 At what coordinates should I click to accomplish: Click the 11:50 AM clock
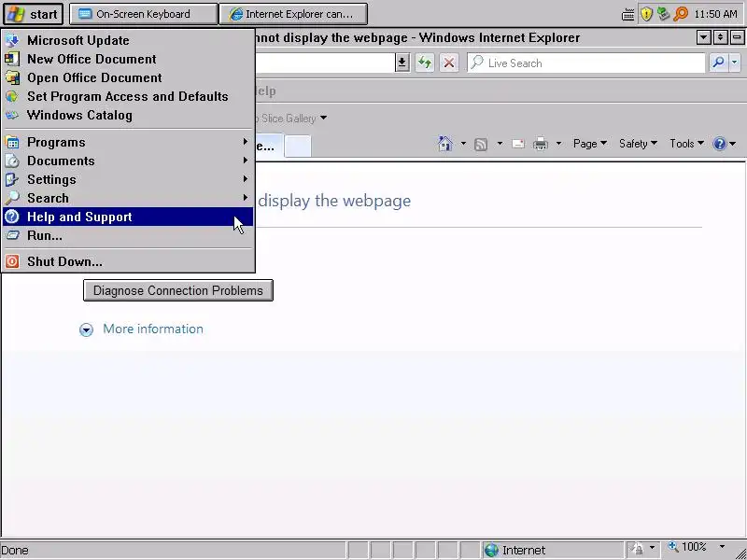[715, 14]
